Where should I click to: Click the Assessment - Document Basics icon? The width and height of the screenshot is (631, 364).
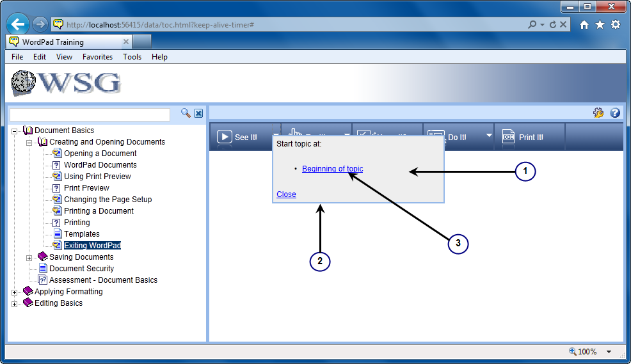(43, 280)
